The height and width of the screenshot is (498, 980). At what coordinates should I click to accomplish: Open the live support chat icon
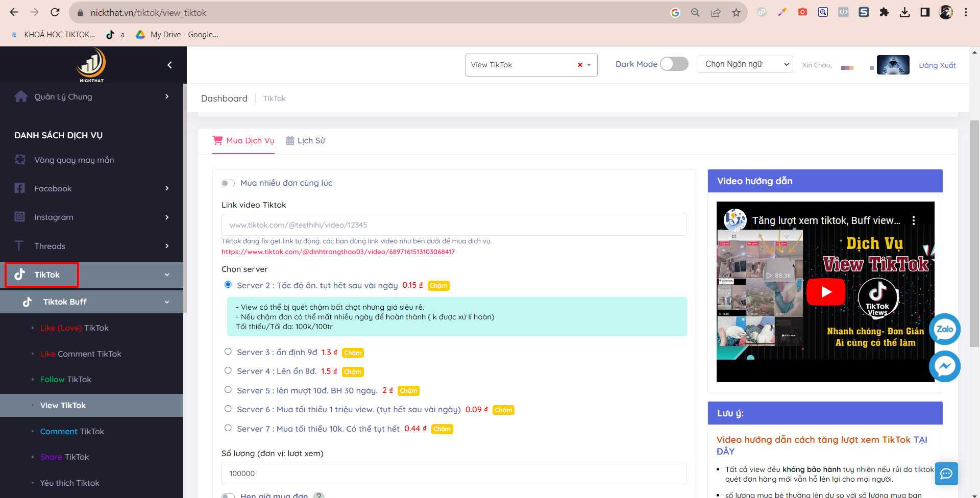pos(946,474)
